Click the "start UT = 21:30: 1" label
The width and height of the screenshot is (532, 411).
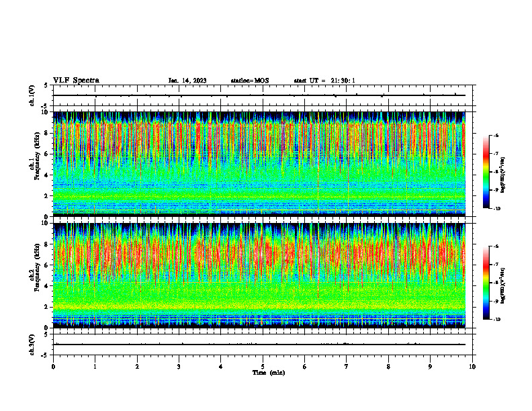[324, 81]
